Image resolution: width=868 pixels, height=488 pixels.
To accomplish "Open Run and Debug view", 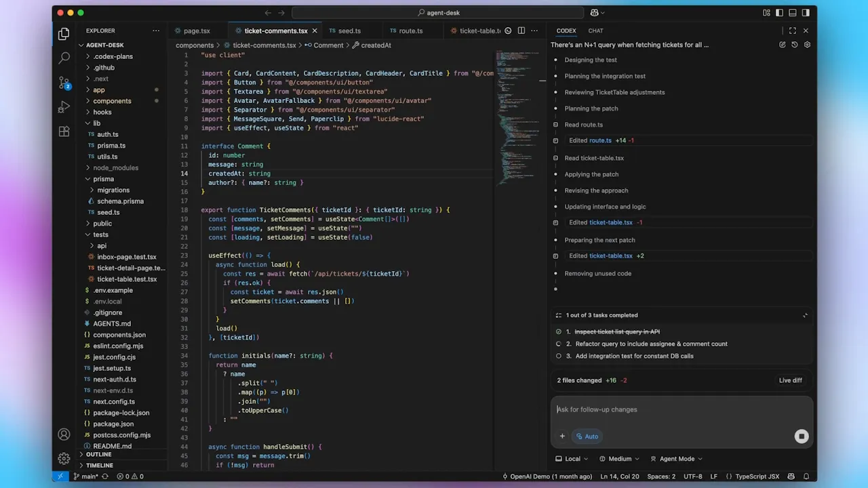I will [x=64, y=107].
